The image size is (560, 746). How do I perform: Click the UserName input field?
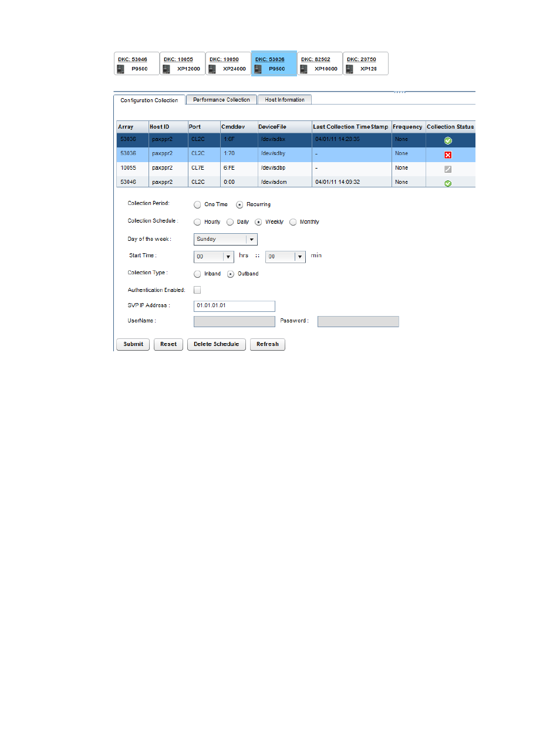click(234, 321)
